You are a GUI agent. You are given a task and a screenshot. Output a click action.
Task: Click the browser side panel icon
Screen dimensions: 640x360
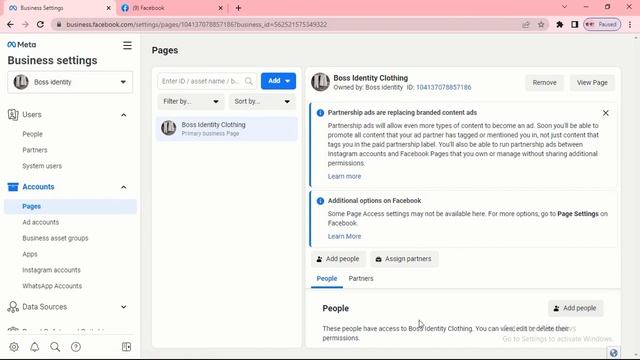click(x=575, y=24)
